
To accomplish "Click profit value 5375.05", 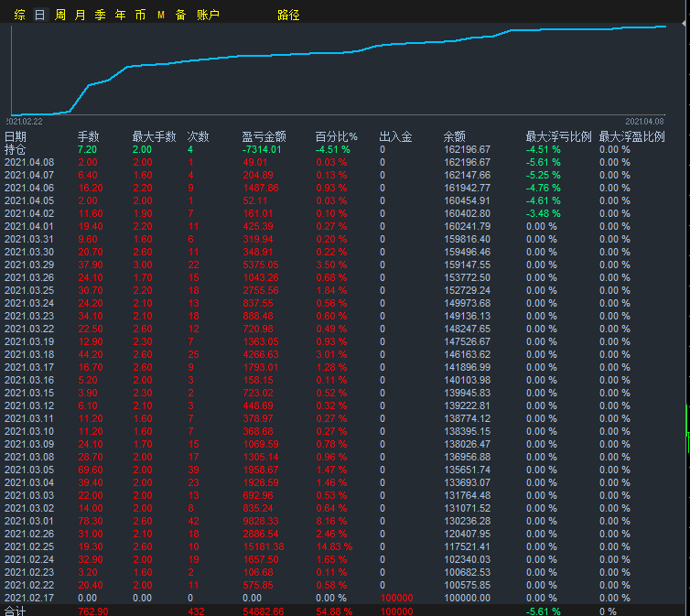I will coord(261,265).
